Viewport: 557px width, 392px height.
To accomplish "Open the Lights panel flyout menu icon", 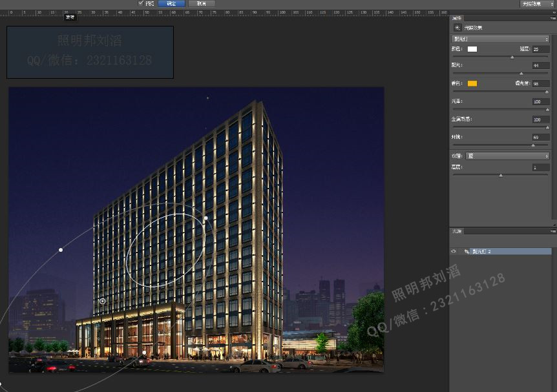I will click(552, 231).
